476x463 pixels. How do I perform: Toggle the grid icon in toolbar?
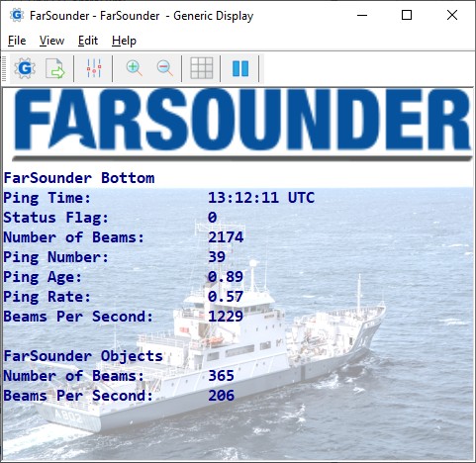pyautogui.click(x=202, y=68)
